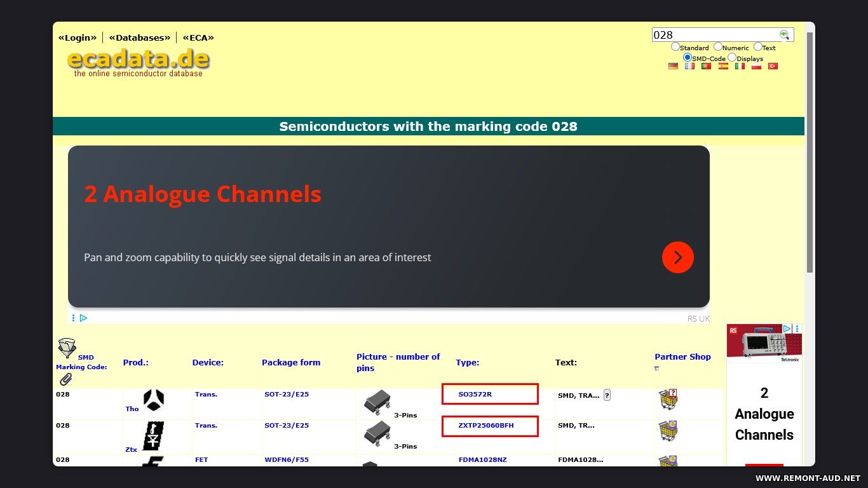Open the «Databases» menu item
The width and height of the screenshot is (868, 488).
pos(140,37)
